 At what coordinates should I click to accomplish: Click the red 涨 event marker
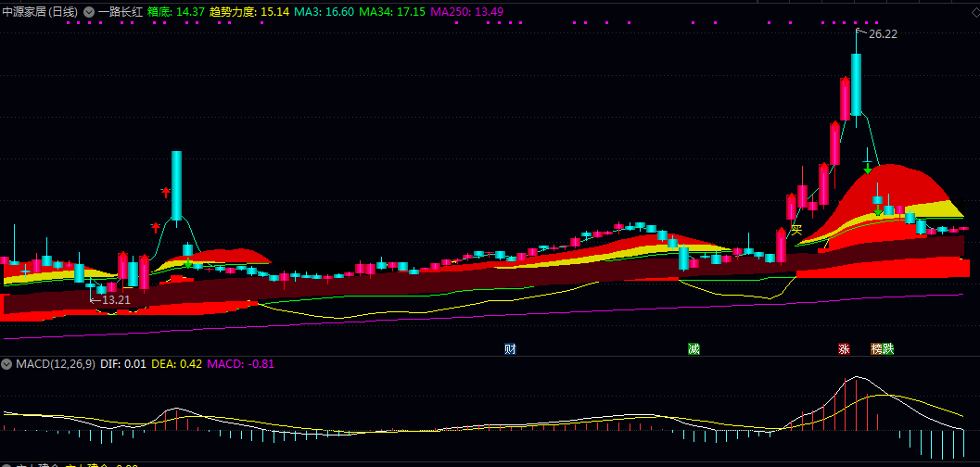tap(845, 348)
